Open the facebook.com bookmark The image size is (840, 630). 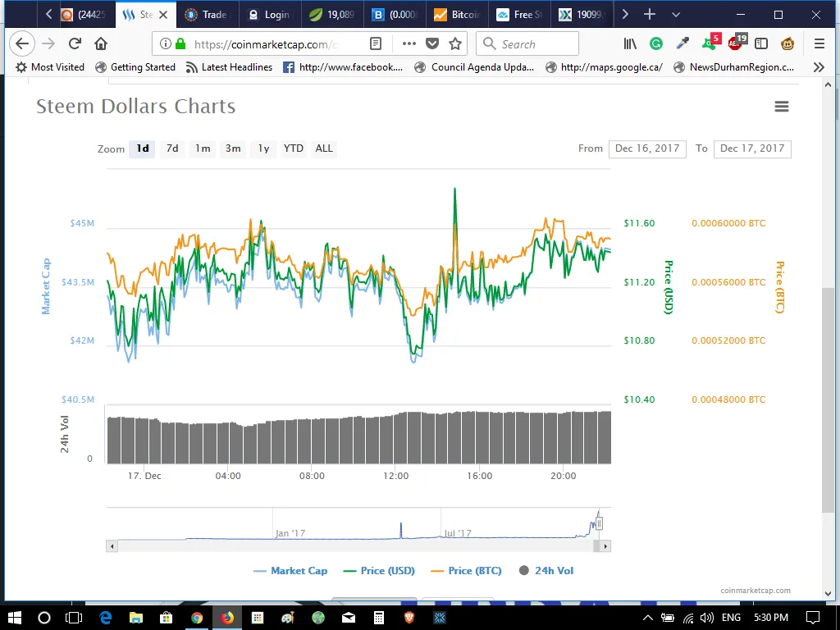343,67
